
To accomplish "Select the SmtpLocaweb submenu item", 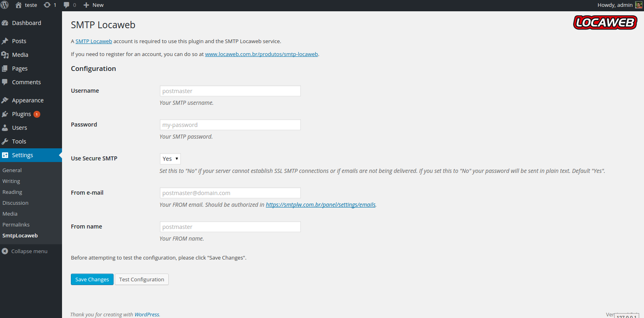I will 20,235.
